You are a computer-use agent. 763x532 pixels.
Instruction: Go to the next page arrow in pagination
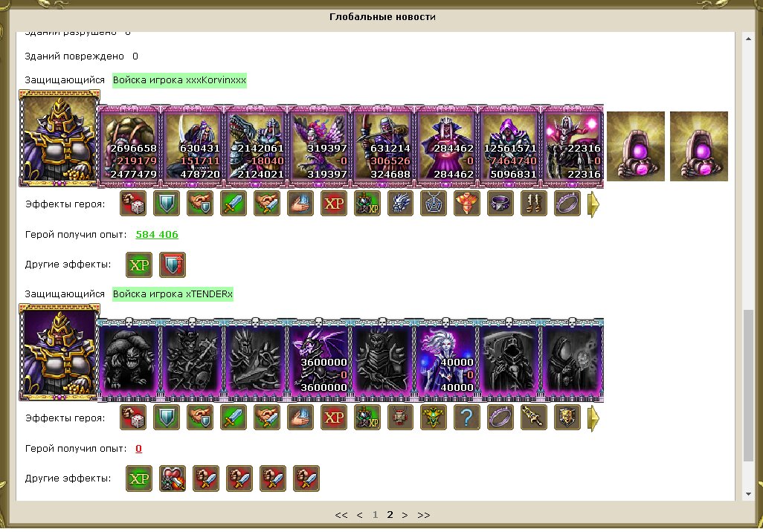tap(405, 515)
